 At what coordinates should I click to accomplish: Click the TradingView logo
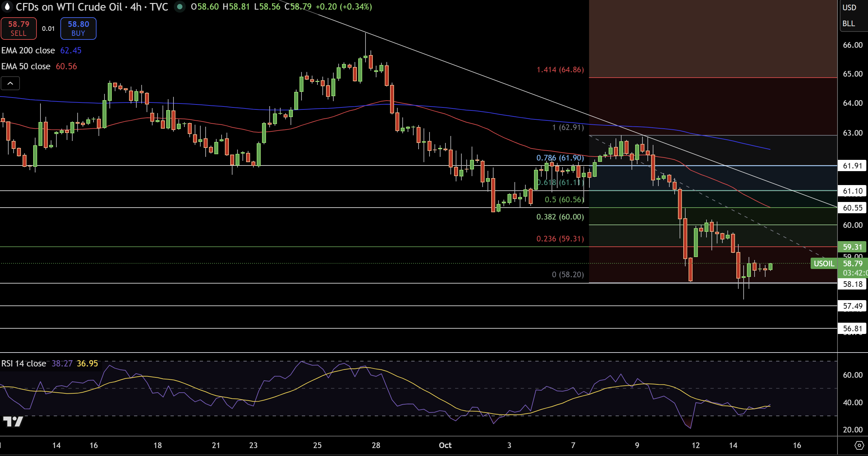[13, 421]
